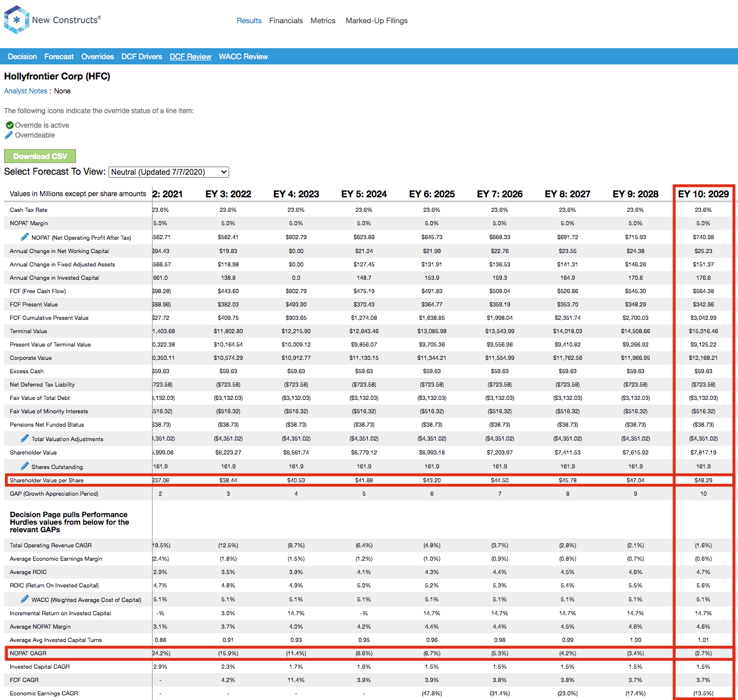
Task: Click GAP (Growth Appreciation Period) label
Action: click(54, 494)
